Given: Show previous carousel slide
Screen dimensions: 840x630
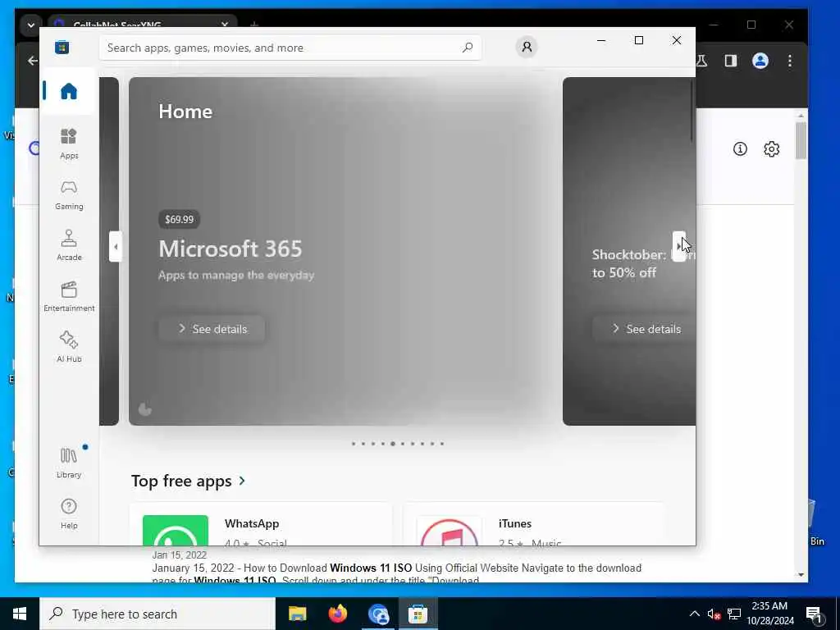Looking at the screenshot, I should [115, 246].
